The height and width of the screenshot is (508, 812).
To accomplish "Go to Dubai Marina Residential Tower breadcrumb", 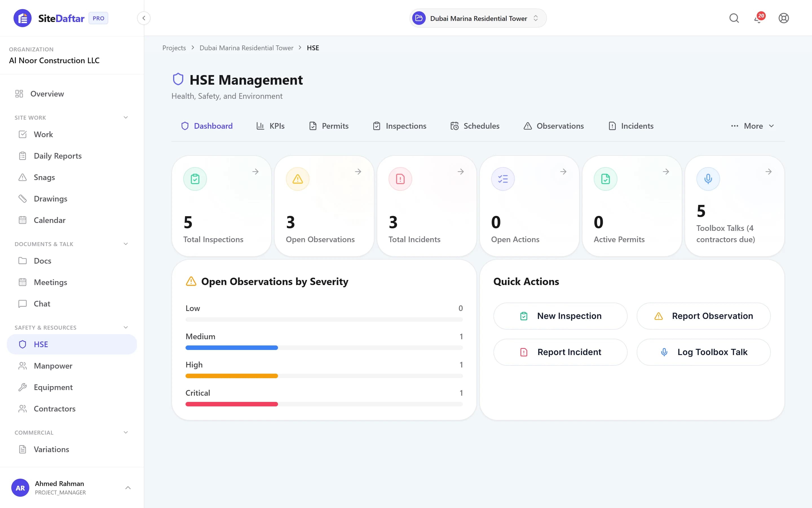I will click(x=246, y=48).
